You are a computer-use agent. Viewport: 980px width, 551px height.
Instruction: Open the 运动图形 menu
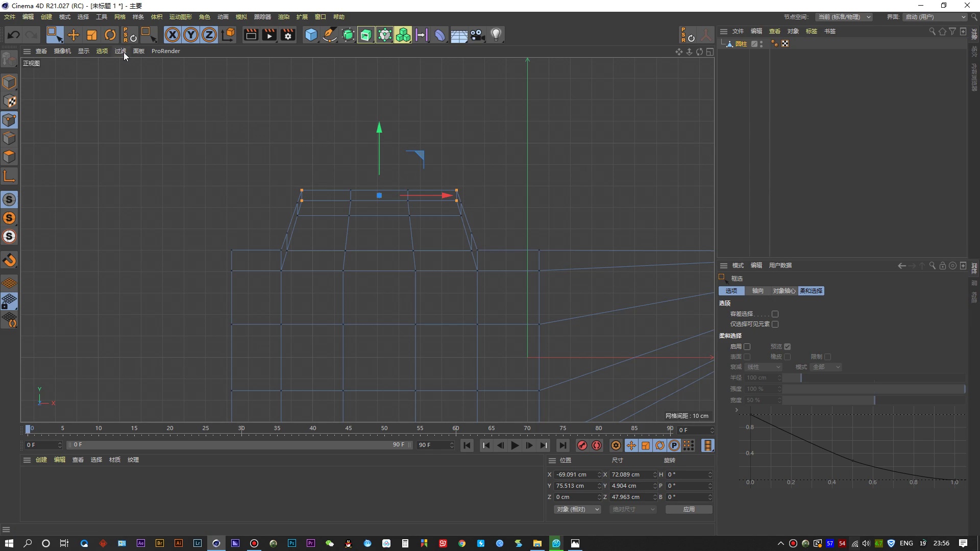point(180,17)
